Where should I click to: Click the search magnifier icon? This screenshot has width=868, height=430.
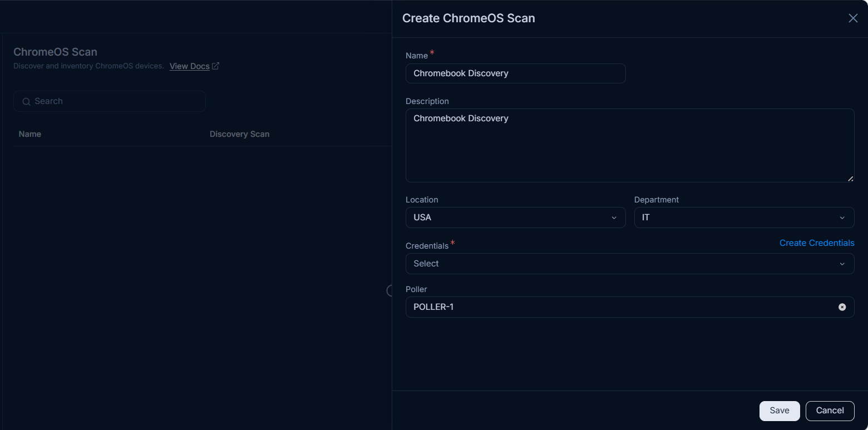[x=26, y=101]
